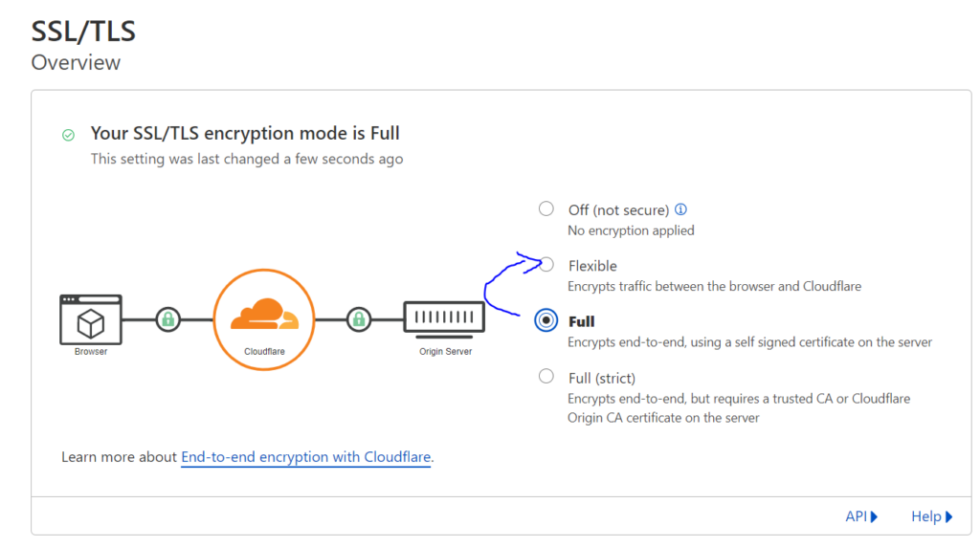The width and height of the screenshot is (980, 547).
Task: Select the Full encryption radio button
Action: (546, 320)
